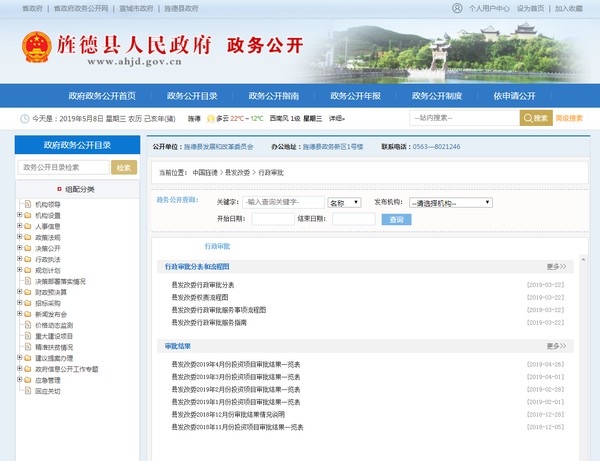The height and width of the screenshot is (461, 600).
Task: Expand the 应急管理 tree node
Action: coord(19,380)
